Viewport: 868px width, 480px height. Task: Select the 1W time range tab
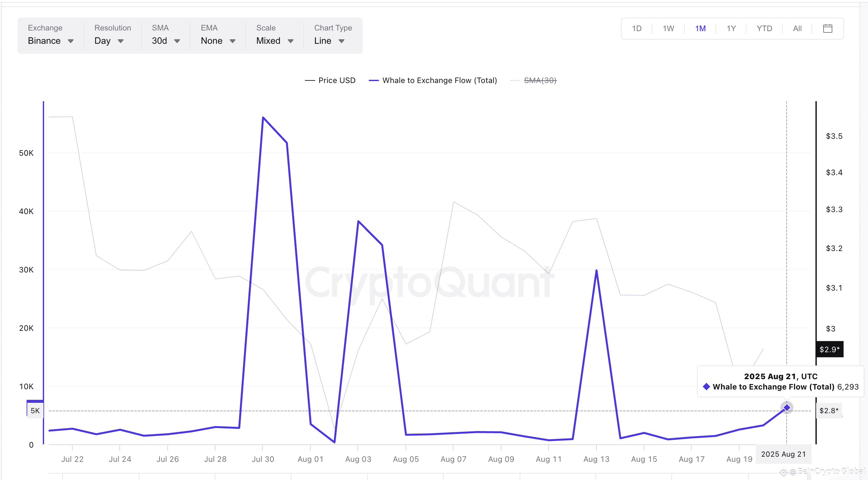coord(668,29)
